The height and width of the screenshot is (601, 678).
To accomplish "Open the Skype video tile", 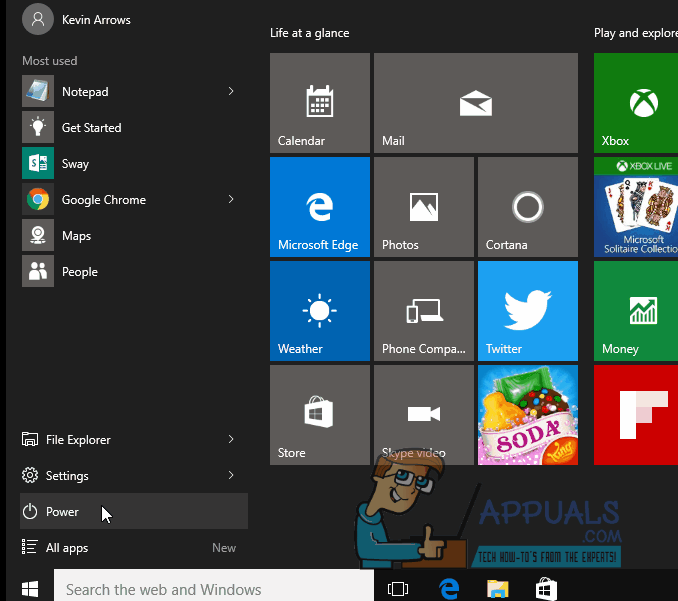I will [424, 415].
